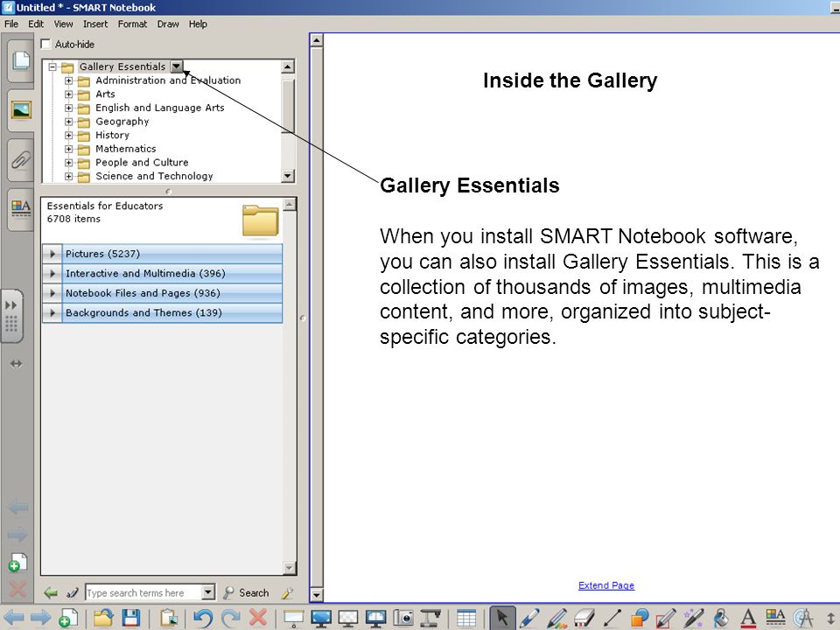Click the gallery search terms field

(x=143, y=592)
